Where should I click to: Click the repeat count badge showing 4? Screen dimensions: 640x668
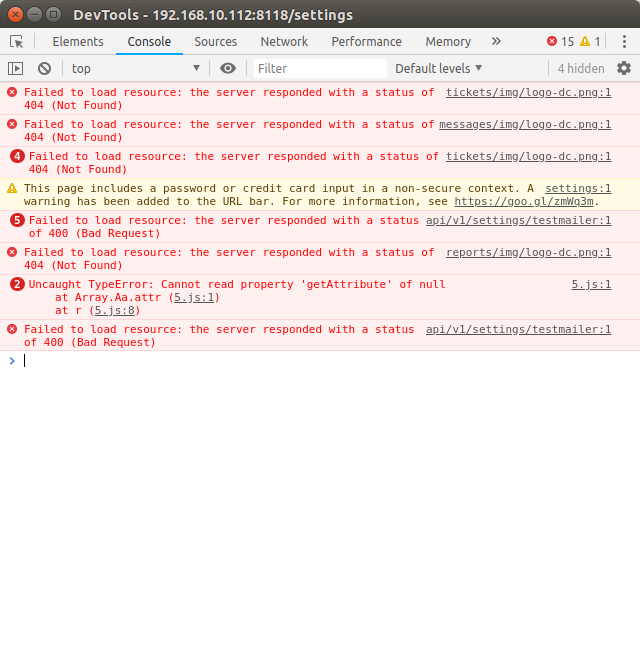(17, 156)
